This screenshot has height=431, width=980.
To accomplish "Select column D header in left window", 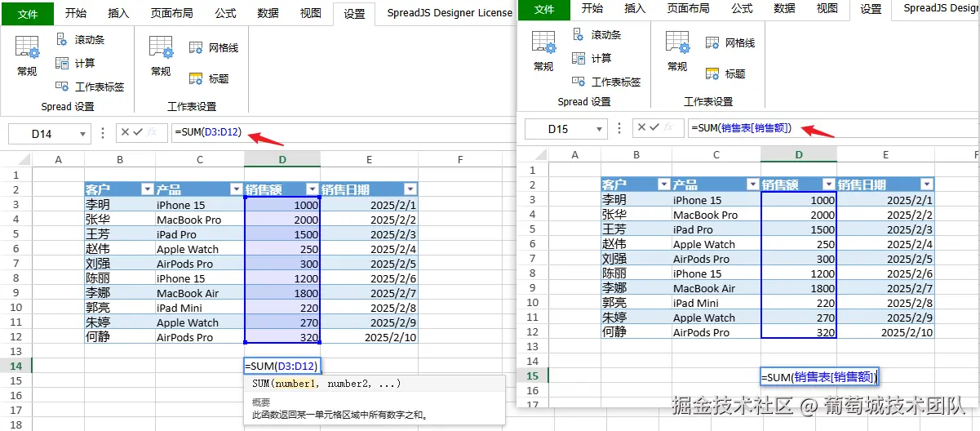I will (282, 159).
